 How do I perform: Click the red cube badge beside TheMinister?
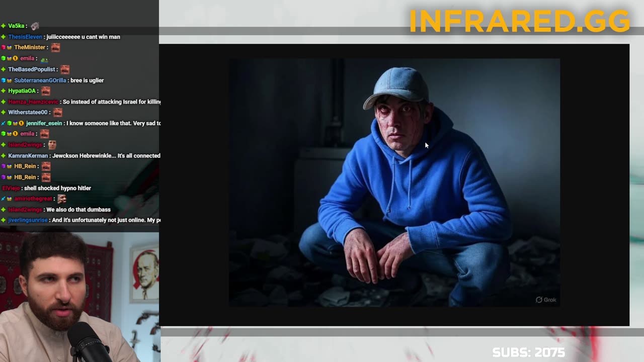pos(4,47)
